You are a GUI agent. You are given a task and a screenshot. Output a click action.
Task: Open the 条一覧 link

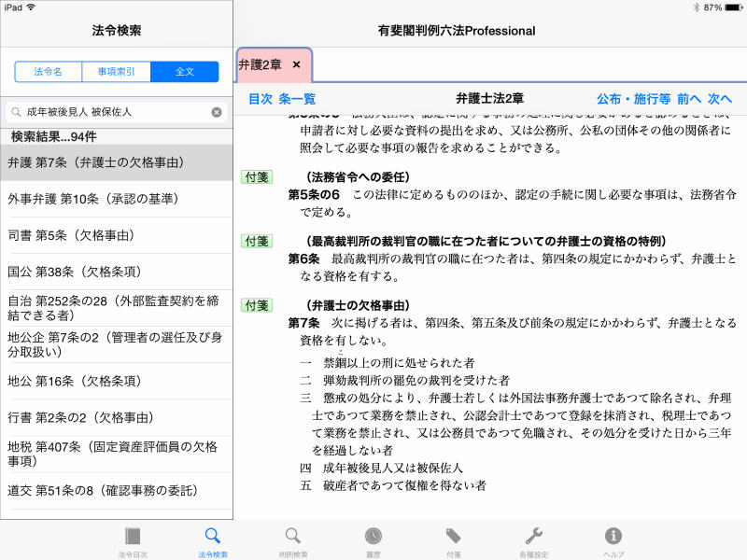click(297, 99)
